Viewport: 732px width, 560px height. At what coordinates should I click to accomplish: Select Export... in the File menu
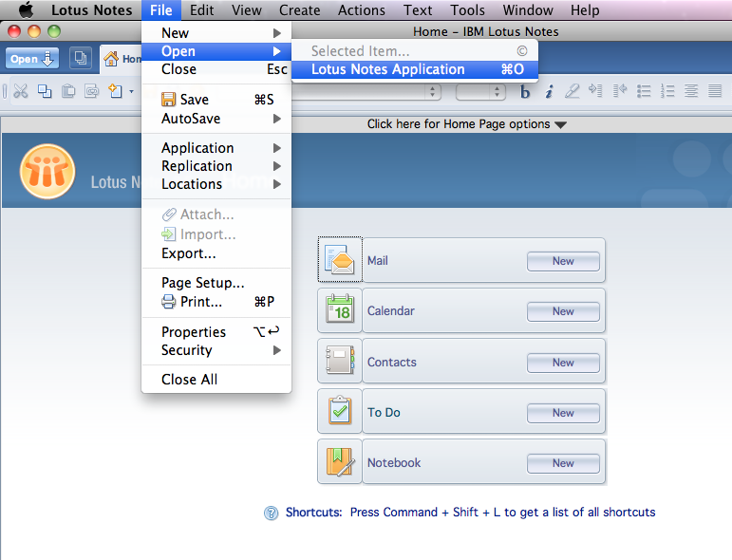(x=216, y=253)
